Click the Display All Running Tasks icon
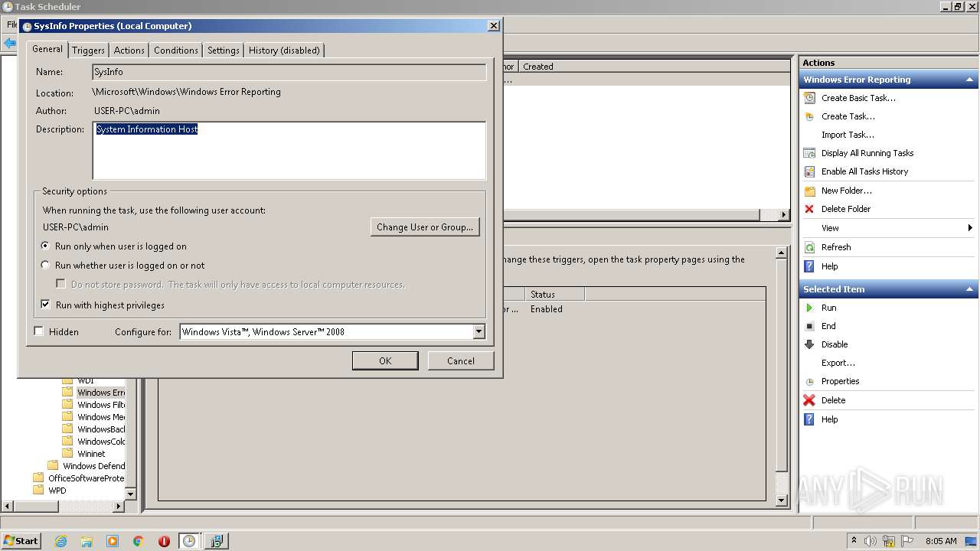Viewport: 980px width, 551px height. (x=809, y=153)
